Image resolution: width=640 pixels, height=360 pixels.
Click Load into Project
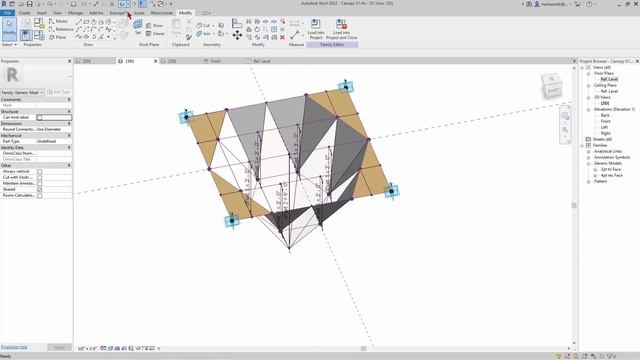point(316,29)
